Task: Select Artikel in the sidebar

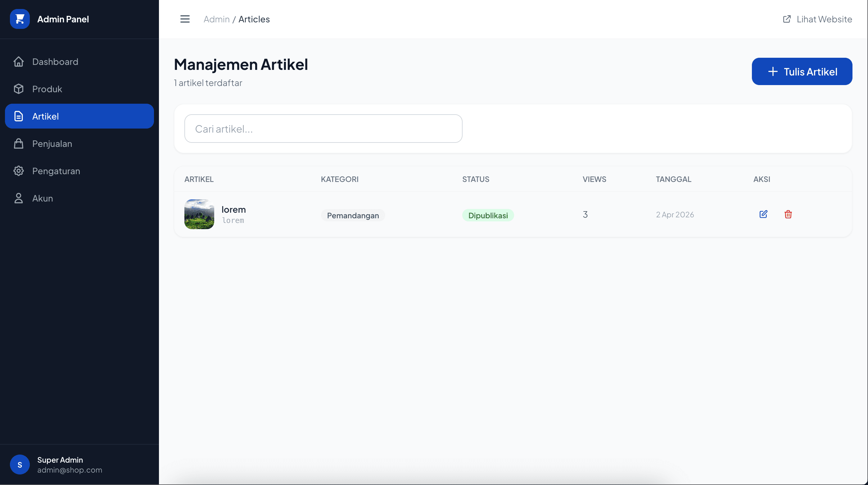Action: coord(79,116)
